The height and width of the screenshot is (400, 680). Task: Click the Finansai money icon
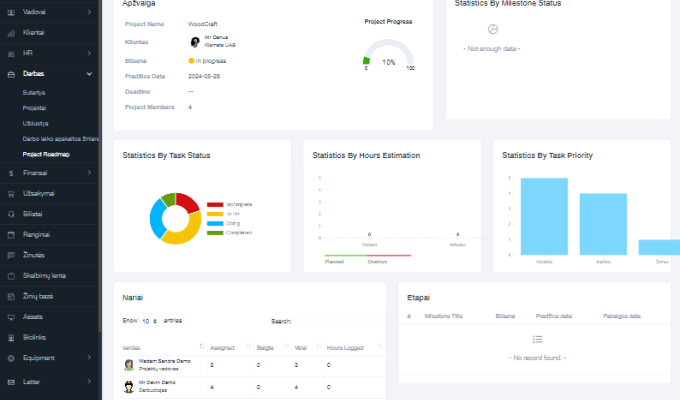tap(11, 173)
